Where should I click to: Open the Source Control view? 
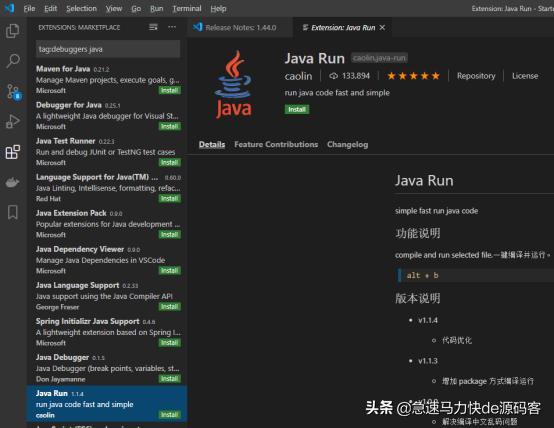pyautogui.click(x=14, y=92)
